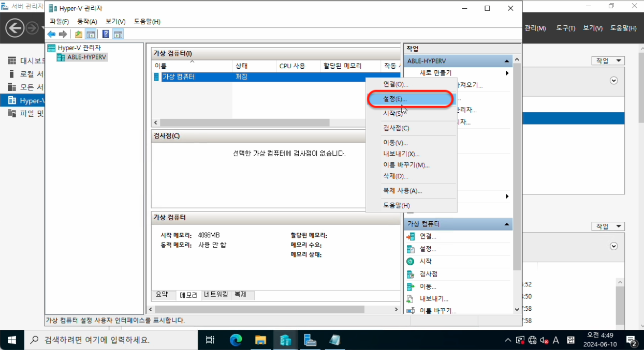
Task: Click the blue Back arrow in Hyper-V toolbar
Action: pos(51,34)
